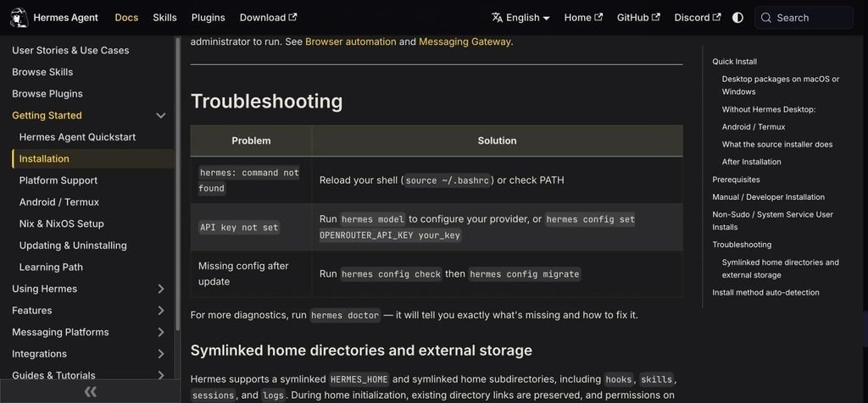Click 'source ~/.bashrc' code text
This screenshot has width=868, height=403.
click(448, 180)
